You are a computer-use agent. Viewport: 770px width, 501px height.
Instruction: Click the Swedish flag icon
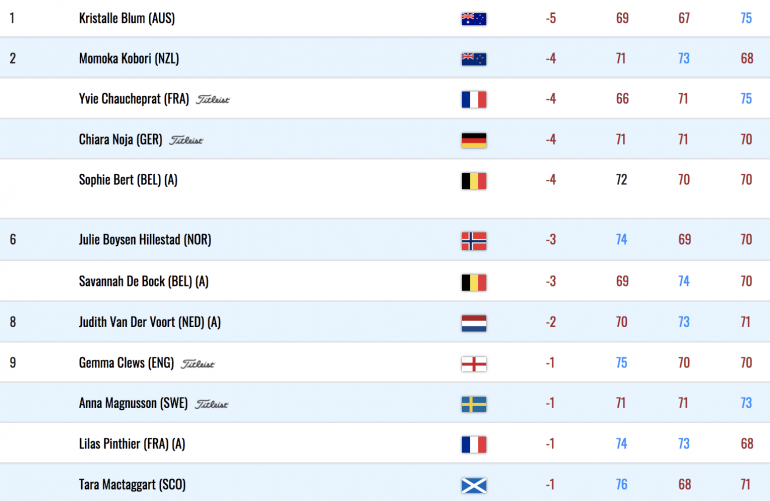click(474, 404)
